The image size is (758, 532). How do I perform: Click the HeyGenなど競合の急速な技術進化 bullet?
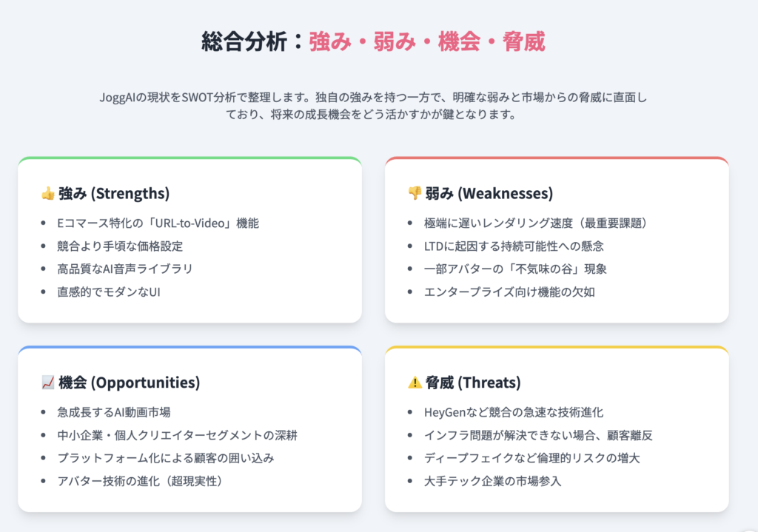tap(514, 412)
